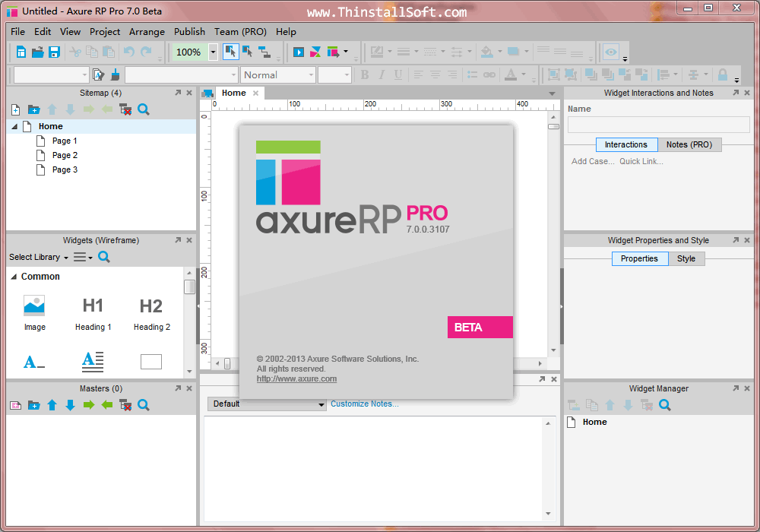Switch to the Style tab in Widget Properties
The width and height of the screenshot is (760, 532).
click(x=686, y=258)
